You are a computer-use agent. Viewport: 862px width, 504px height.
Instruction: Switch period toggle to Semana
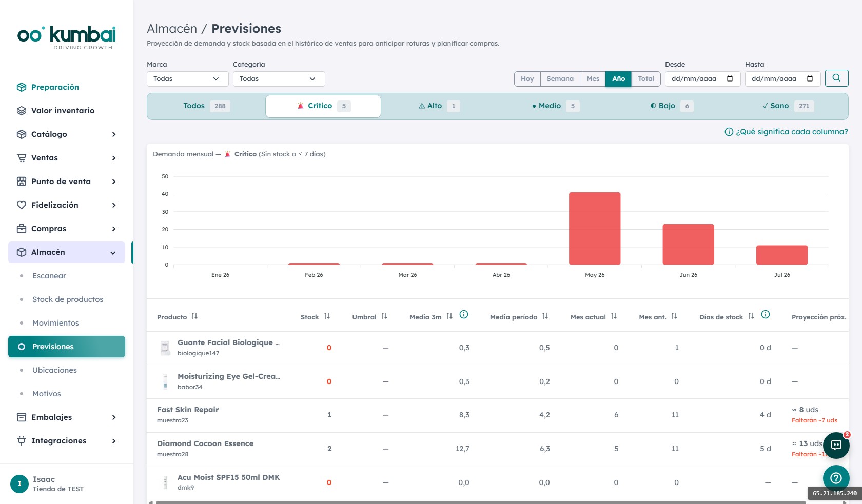(x=560, y=79)
